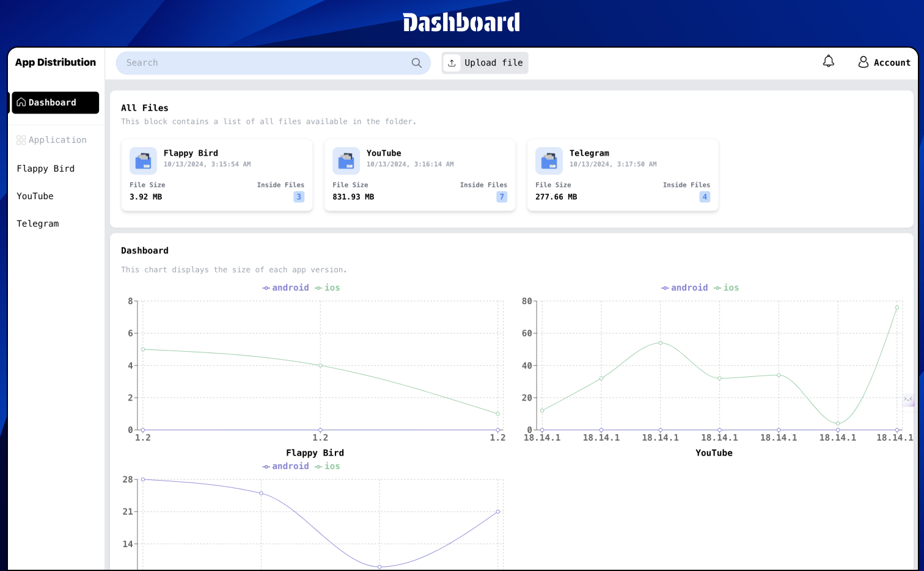Click the notification bell icon
Screen dimensions: 924x571
828,62
